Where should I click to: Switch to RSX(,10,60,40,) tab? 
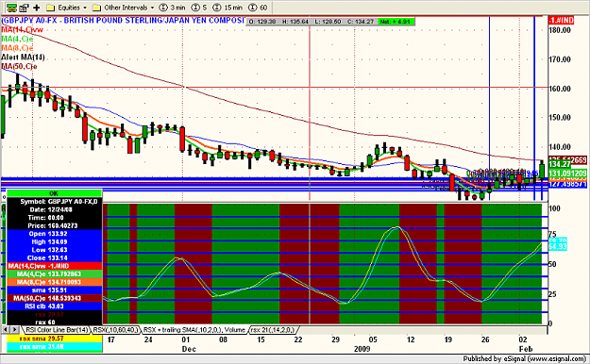(115, 330)
